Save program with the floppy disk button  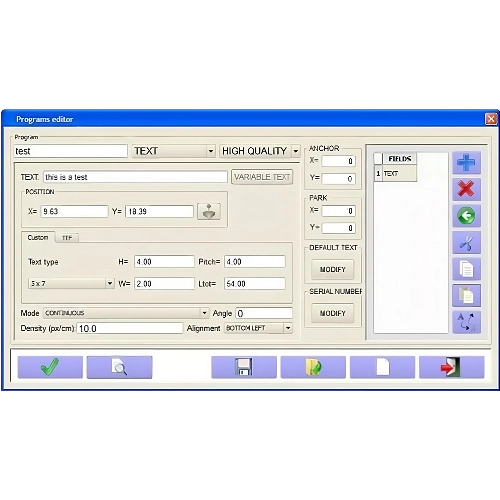(x=244, y=367)
